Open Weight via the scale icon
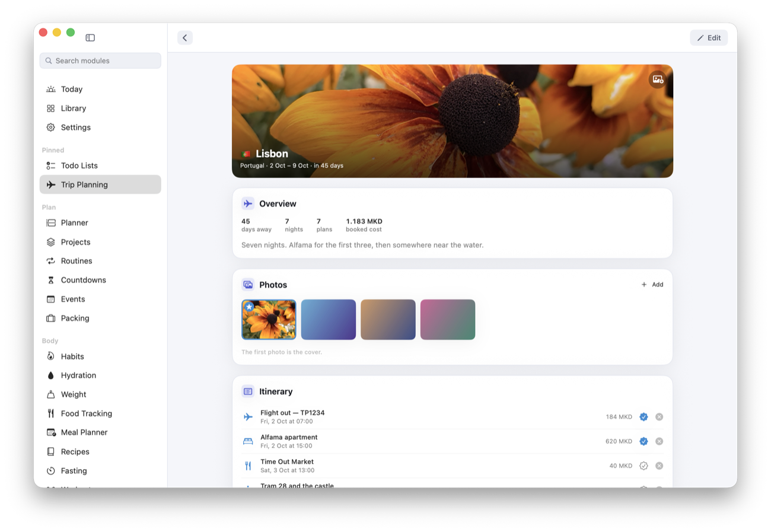 pyautogui.click(x=51, y=394)
